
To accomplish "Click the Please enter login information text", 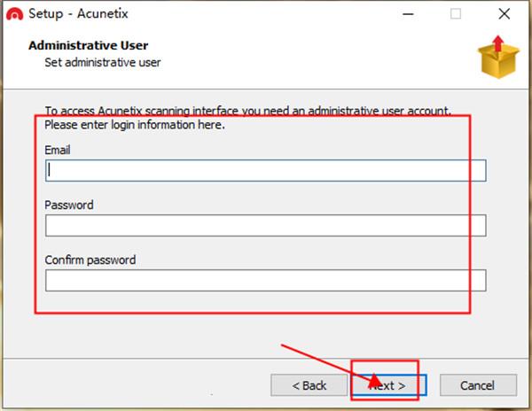I will (x=135, y=125).
